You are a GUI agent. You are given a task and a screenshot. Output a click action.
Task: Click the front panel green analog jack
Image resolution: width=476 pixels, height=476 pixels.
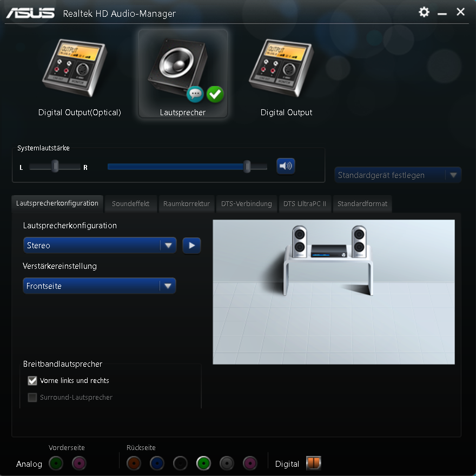(56, 463)
